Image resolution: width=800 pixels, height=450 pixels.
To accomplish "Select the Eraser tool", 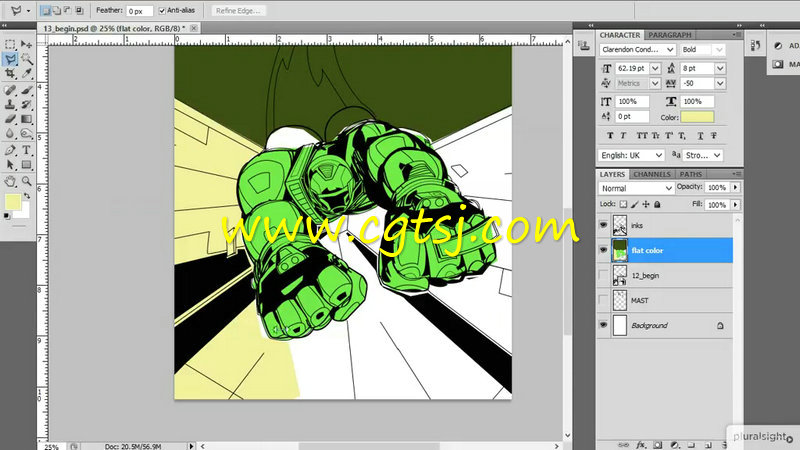I will click(10, 119).
